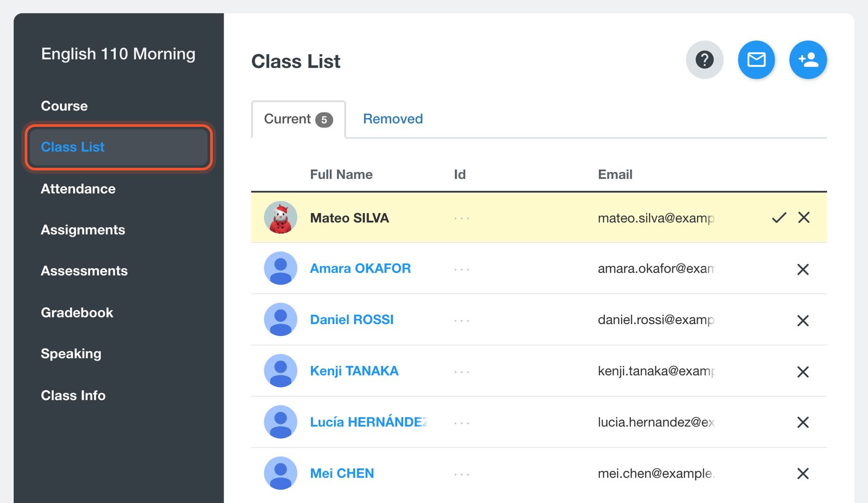Click the English 110 Morning title

pyautogui.click(x=118, y=54)
